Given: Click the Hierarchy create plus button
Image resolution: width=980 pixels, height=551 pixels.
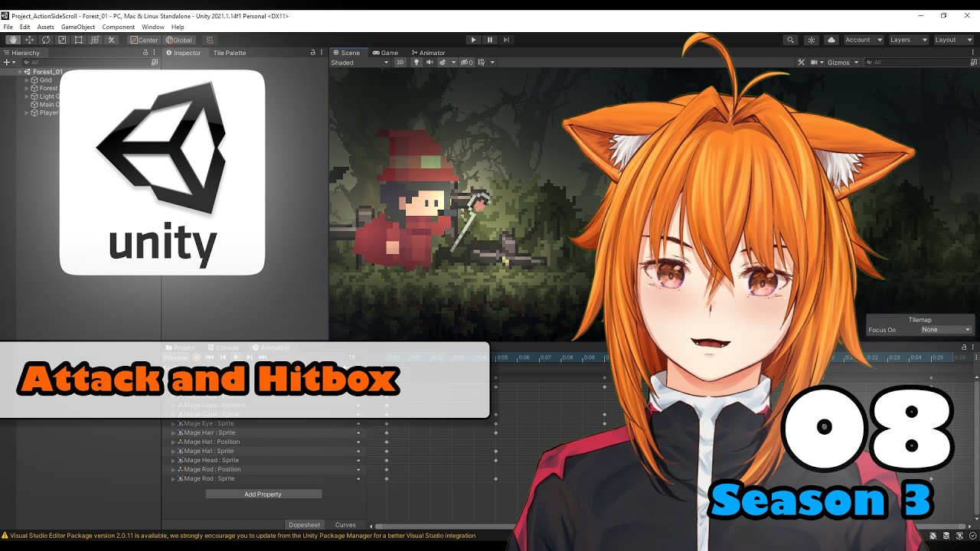Looking at the screenshot, I should pyautogui.click(x=8, y=62).
